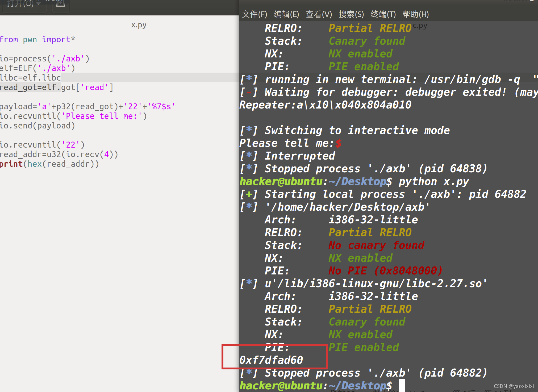This screenshot has width=538, height=392.
Task: Open the 终端(T) terminal menu
Action: tap(383, 14)
